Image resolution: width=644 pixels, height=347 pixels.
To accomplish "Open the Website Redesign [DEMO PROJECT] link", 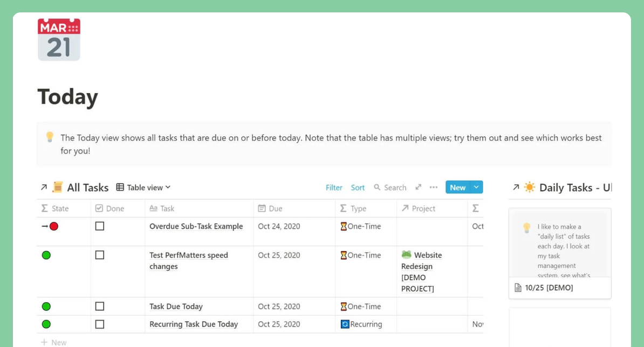I will (421, 272).
